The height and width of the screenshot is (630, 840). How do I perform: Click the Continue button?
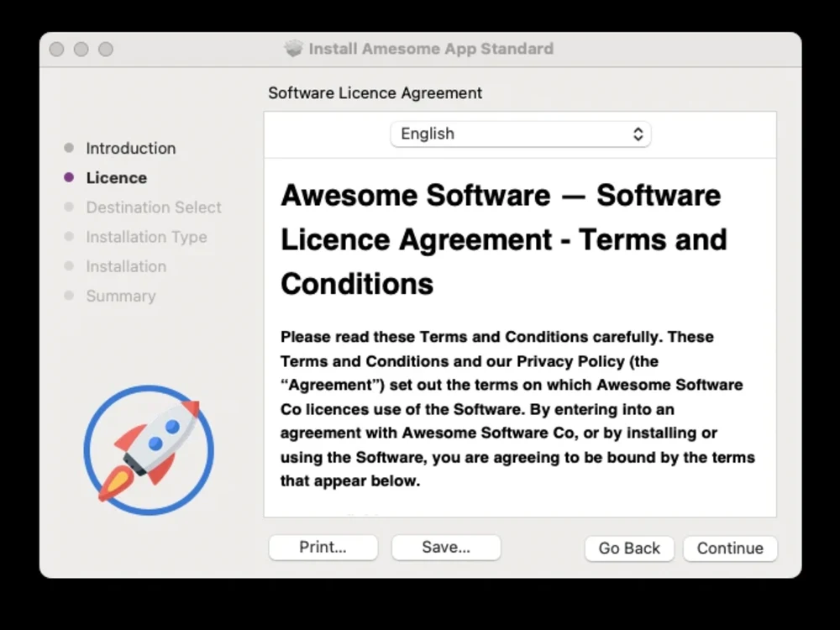(x=730, y=548)
